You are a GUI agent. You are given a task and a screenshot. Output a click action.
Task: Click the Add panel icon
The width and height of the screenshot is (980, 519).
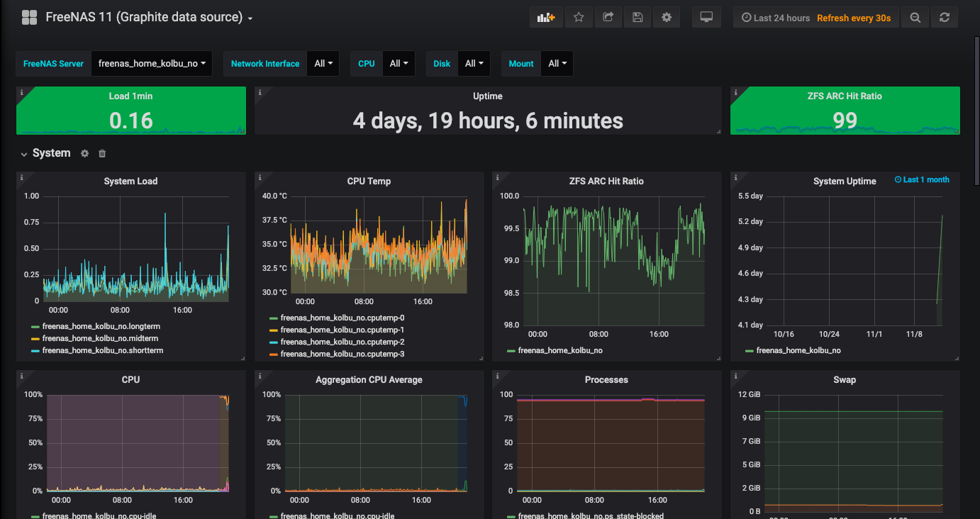(x=546, y=18)
